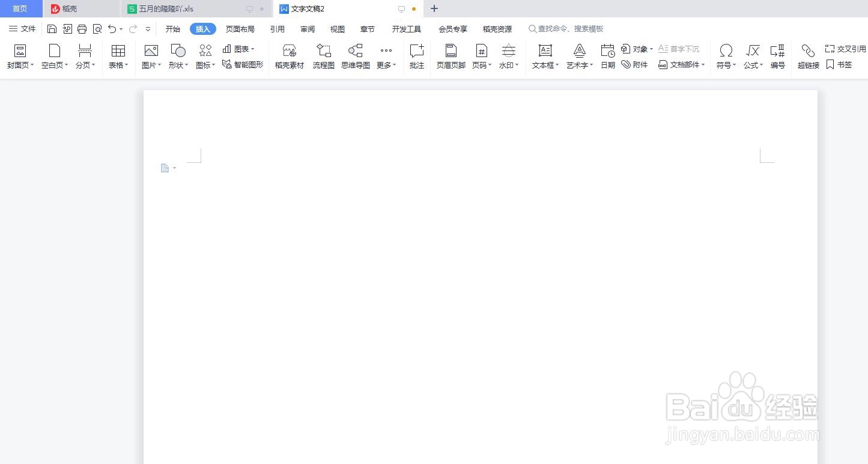Click the undo arrow icon
This screenshot has height=464, width=868.
tap(112, 28)
